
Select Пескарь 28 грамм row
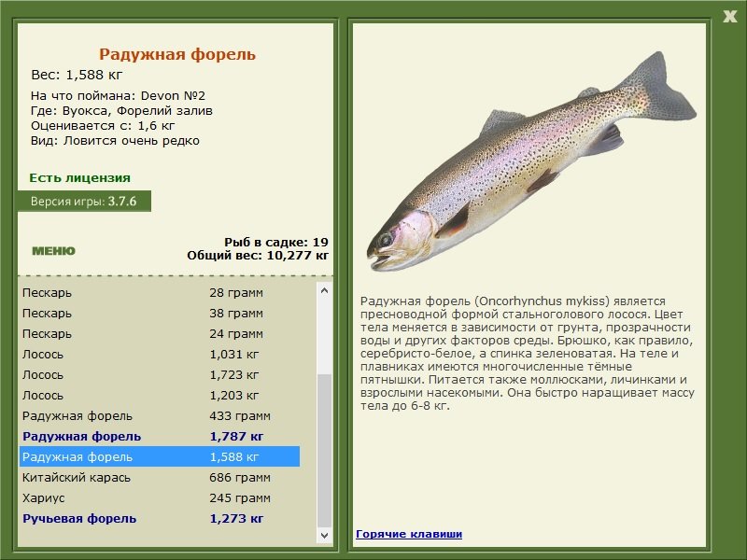[159, 293]
